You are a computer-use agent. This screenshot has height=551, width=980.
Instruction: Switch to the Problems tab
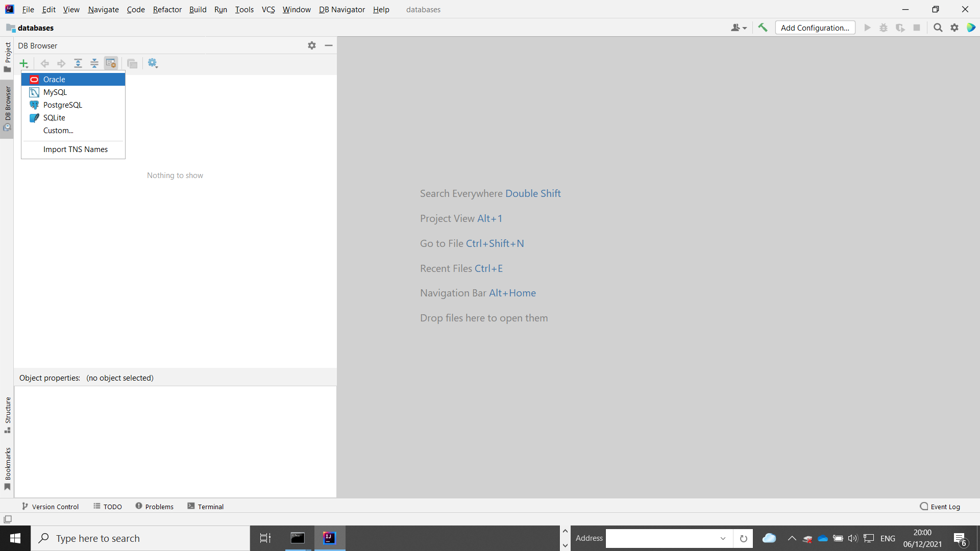click(154, 507)
